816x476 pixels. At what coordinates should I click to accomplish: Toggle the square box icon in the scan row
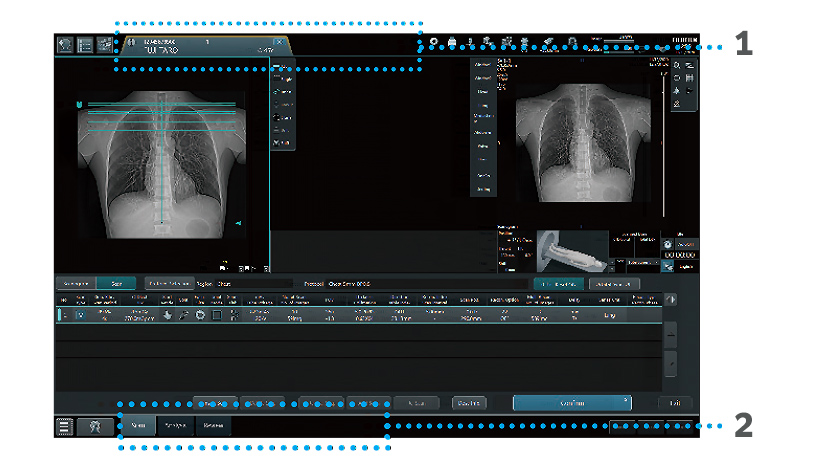coord(217,315)
